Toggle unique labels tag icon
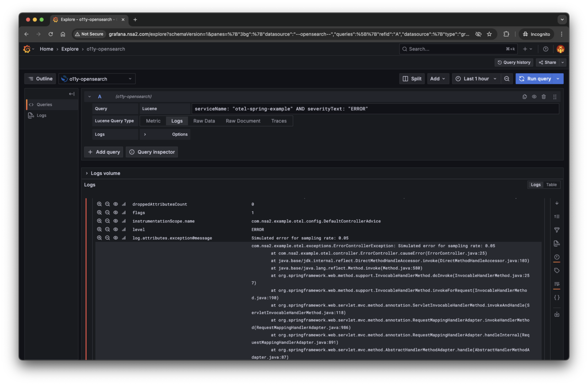Screen dimensions: 588x385 click(557, 271)
